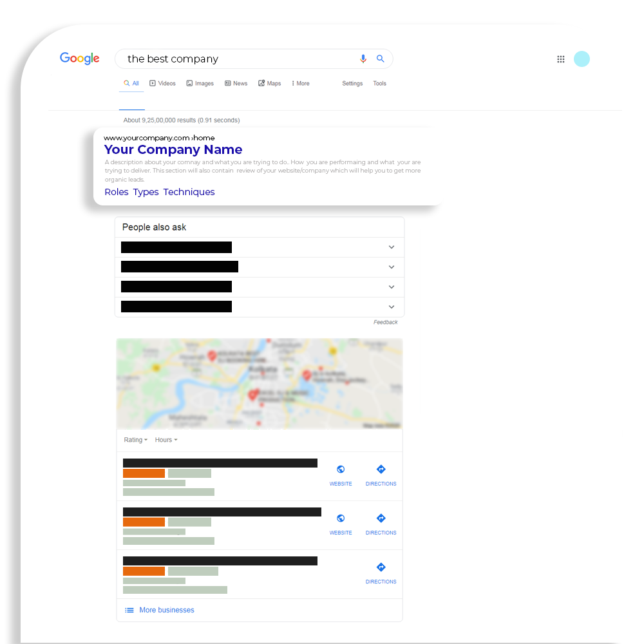Switch to the Images search tab
The width and height of the screenshot is (644, 644).
tap(200, 83)
